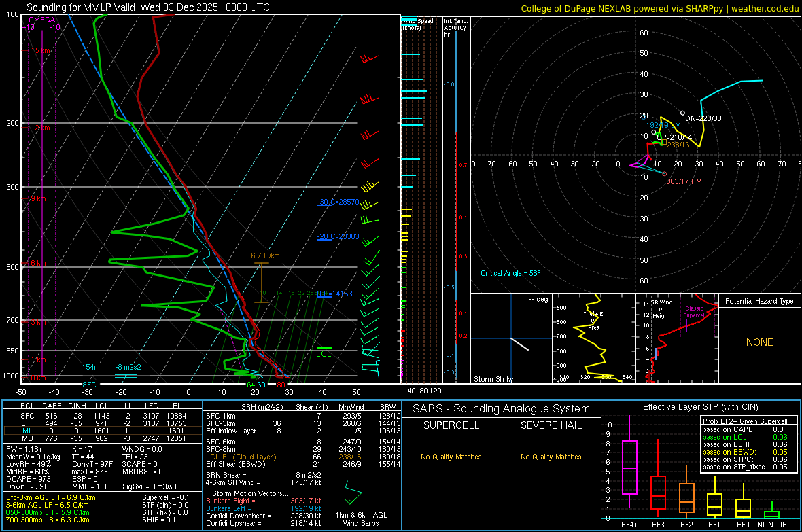Click the TEI = 23 value

[135, 457]
